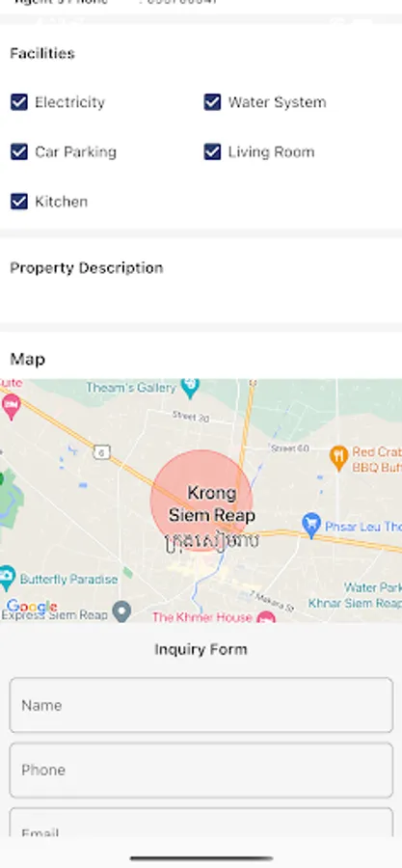Click the Google logo on map

[32, 607]
